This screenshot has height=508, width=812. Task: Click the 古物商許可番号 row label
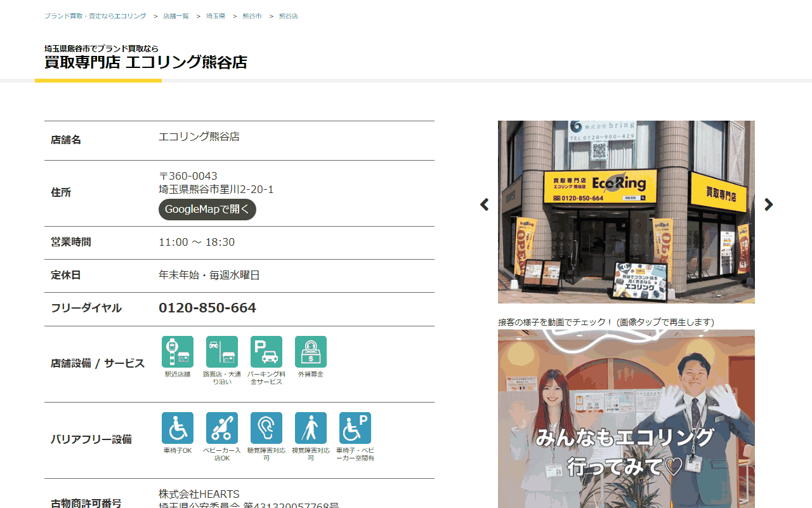(x=86, y=503)
